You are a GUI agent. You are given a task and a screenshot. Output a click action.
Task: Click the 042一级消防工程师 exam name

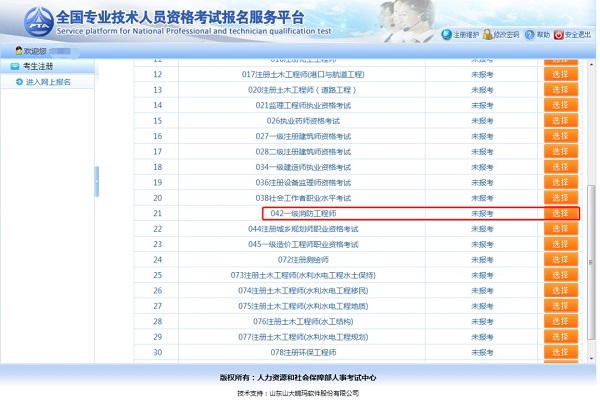[x=303, y=213]
